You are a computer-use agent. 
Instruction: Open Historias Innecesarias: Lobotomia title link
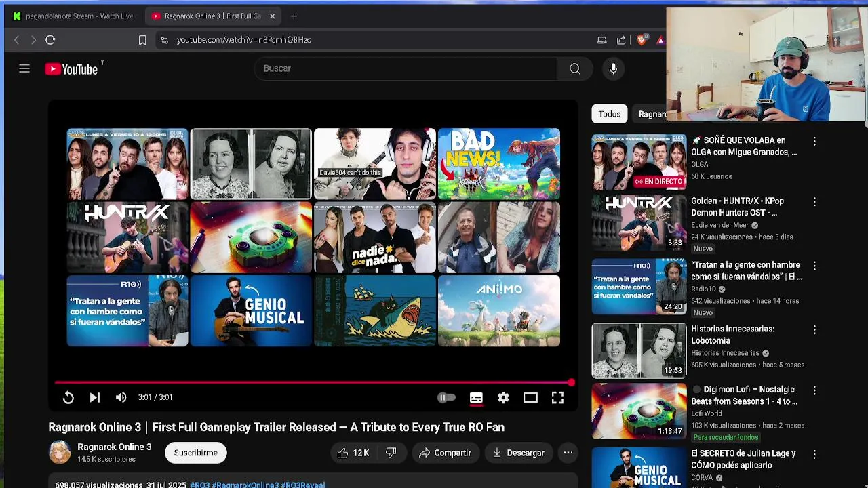pyautogui.click(x=732, y=335)
